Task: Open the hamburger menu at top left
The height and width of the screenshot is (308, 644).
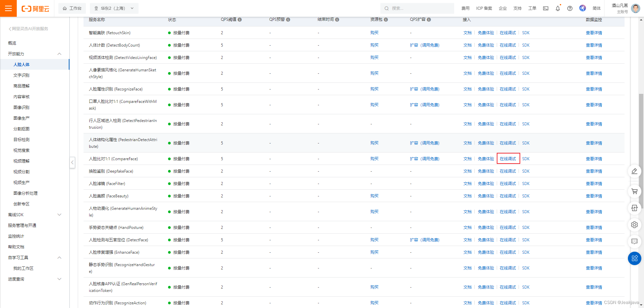Action: click(x=8, y=8)
